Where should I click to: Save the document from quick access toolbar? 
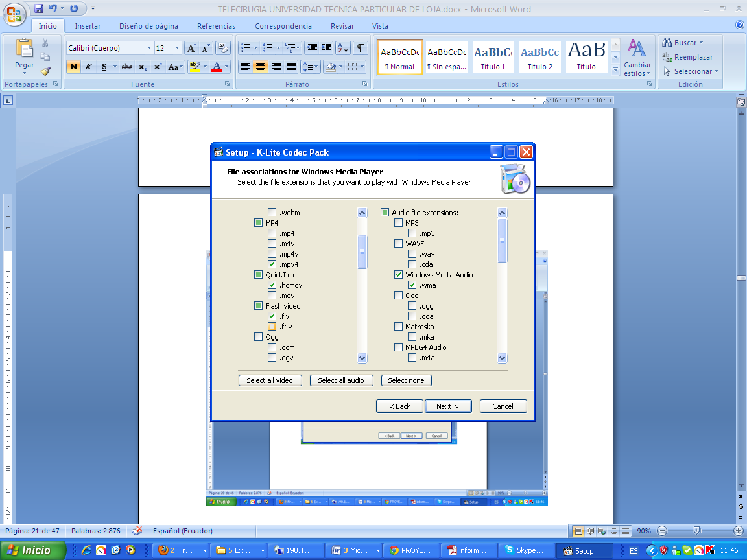pos(39,8)
